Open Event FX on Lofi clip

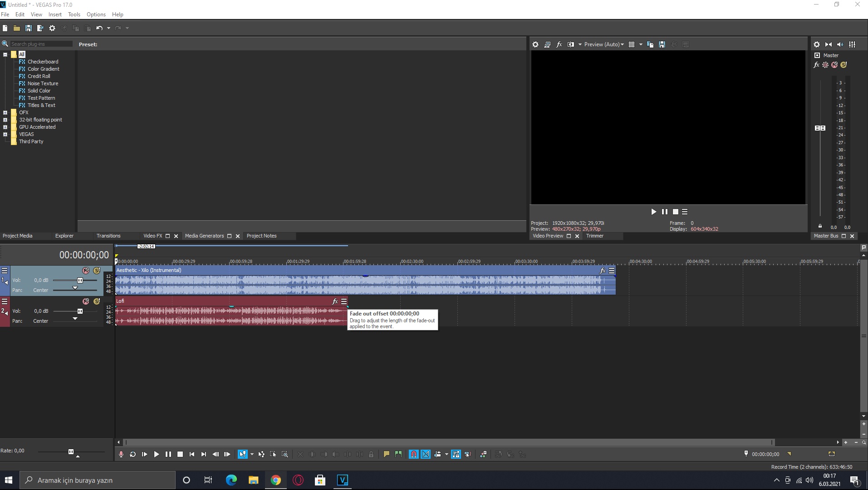point(335,301)
